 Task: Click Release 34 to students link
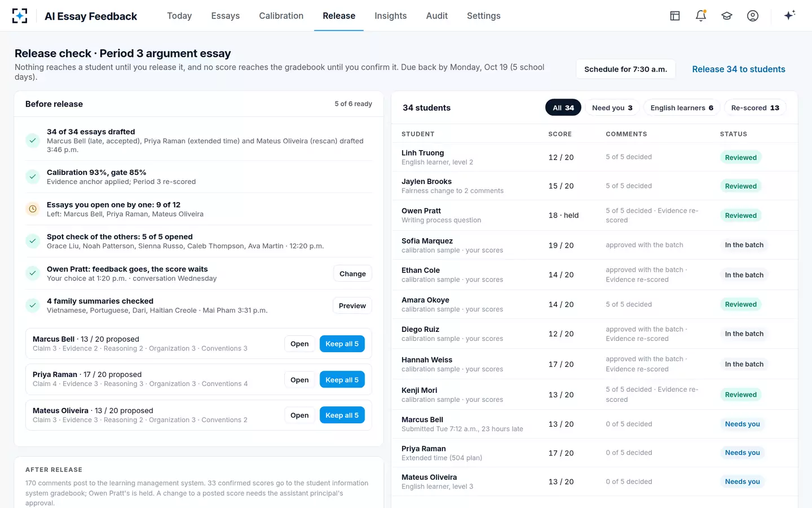(739, 69)
